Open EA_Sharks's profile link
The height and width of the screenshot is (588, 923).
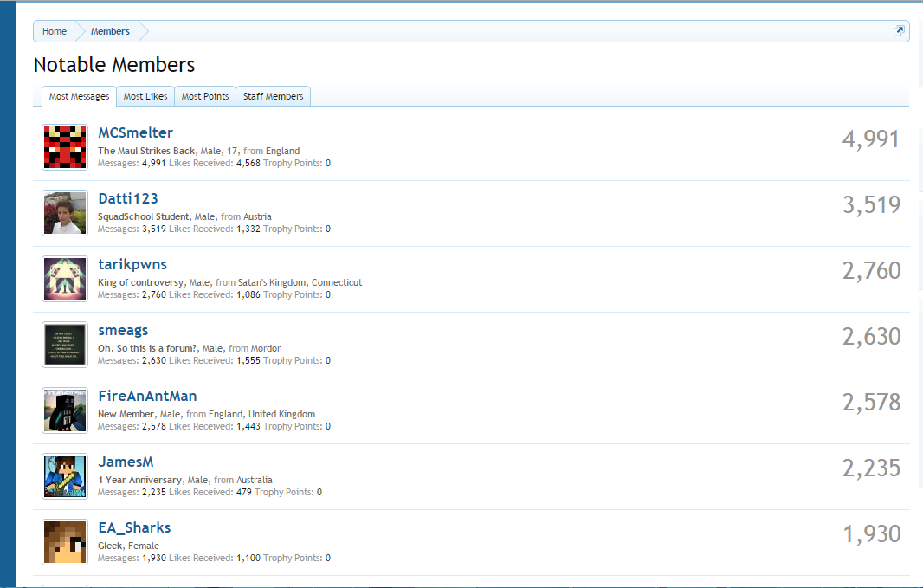[134, 528]
